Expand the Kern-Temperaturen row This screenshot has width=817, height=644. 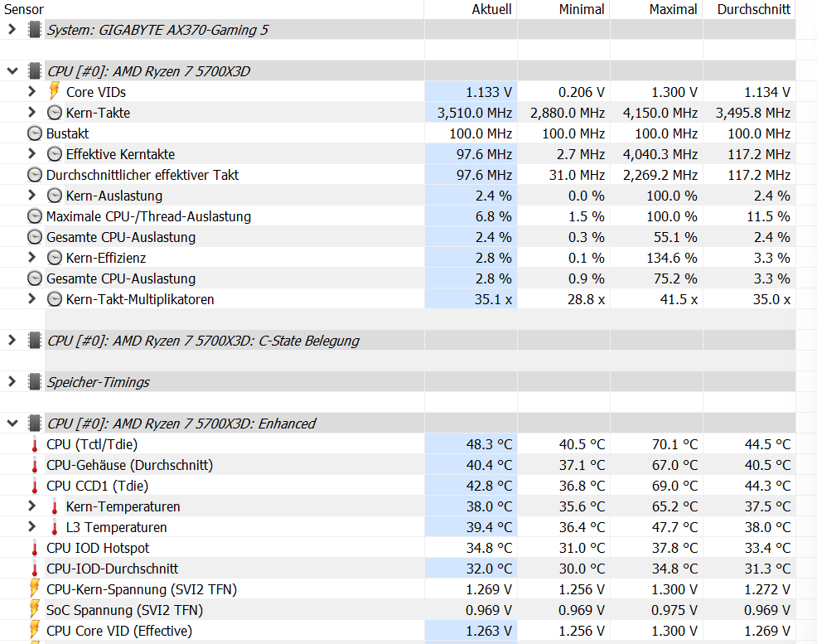31,506
